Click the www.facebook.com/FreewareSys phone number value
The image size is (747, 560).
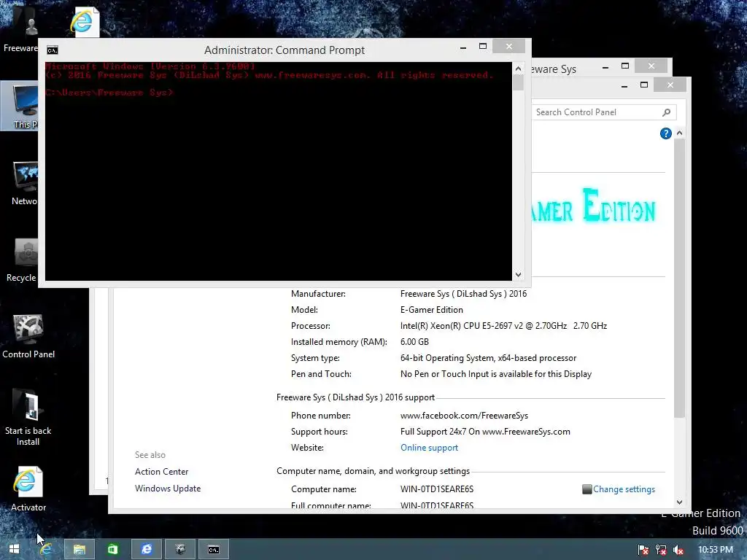[464, 416]
